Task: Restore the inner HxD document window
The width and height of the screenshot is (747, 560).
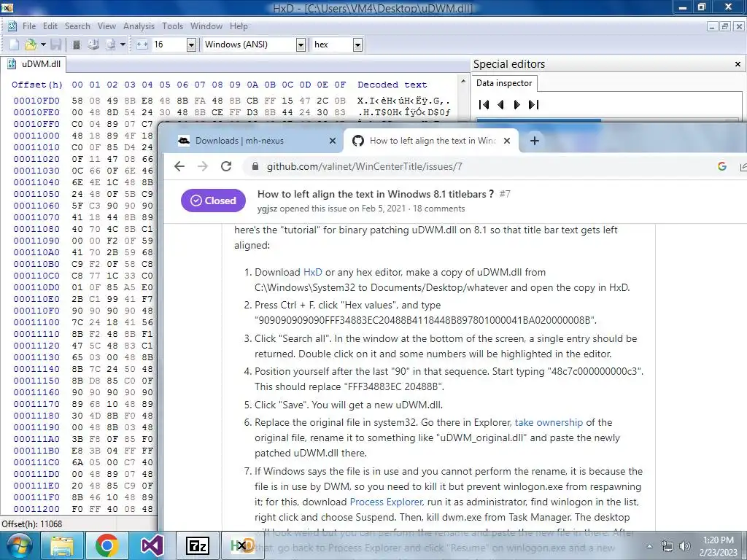Action: [x=724, y=27]
